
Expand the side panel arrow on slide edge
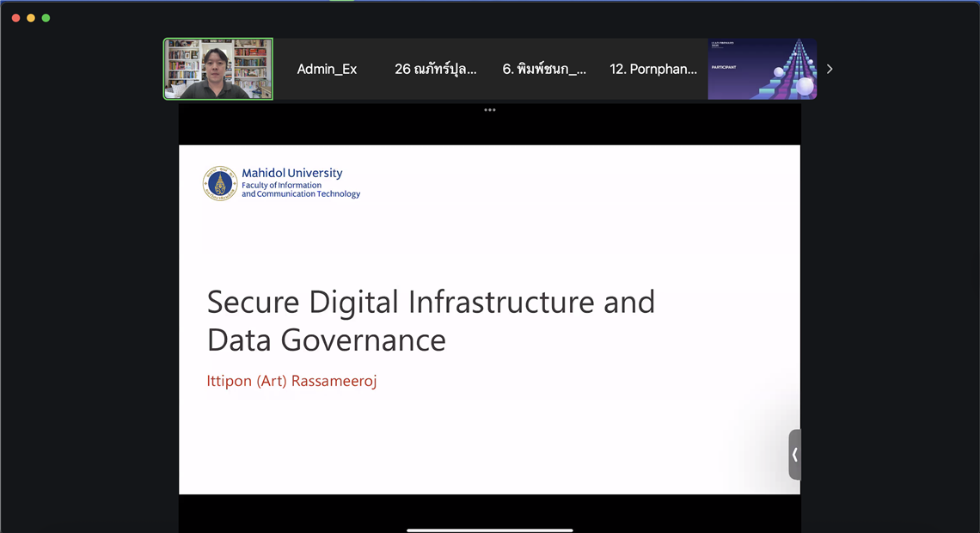[x=794, y=455]
